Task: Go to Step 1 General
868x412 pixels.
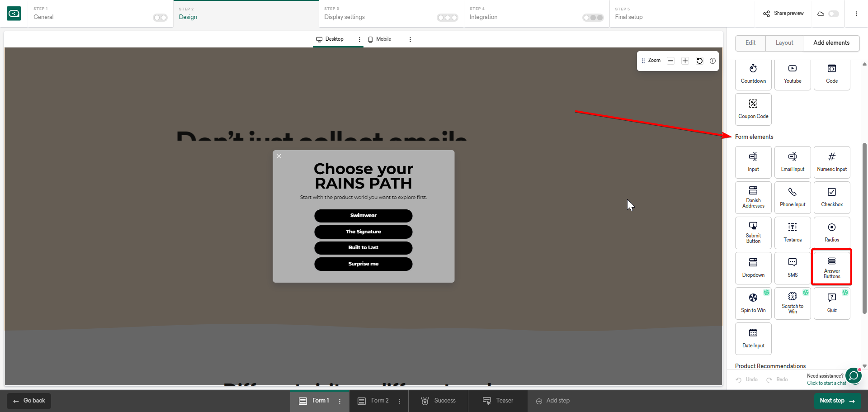Action: point(100,14)
